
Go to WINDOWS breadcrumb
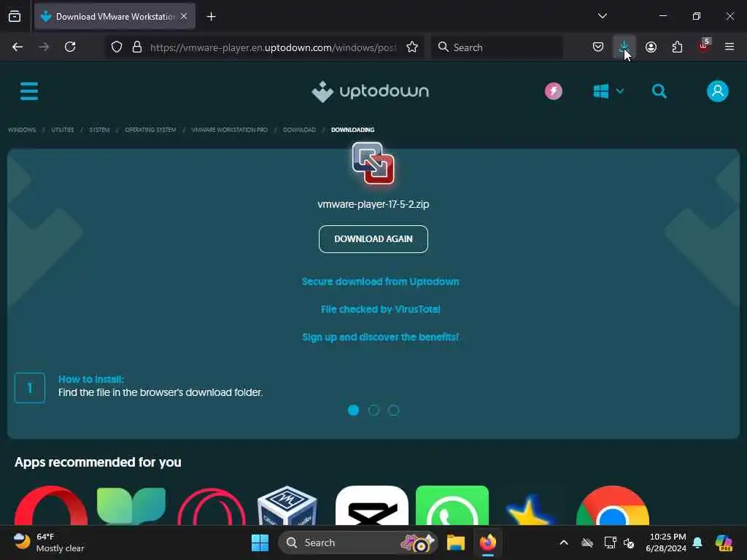point(22,130)
